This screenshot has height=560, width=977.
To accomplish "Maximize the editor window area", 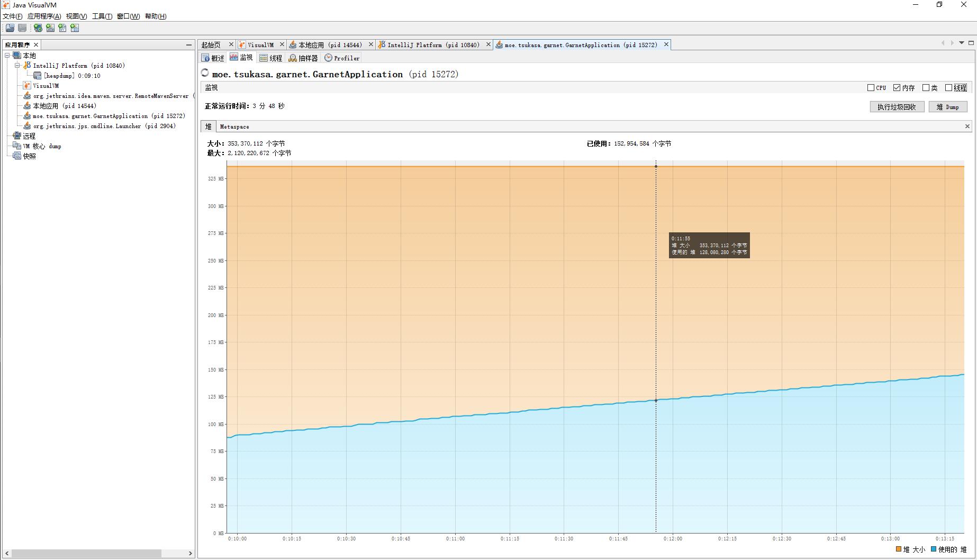I will coord(971,43).
